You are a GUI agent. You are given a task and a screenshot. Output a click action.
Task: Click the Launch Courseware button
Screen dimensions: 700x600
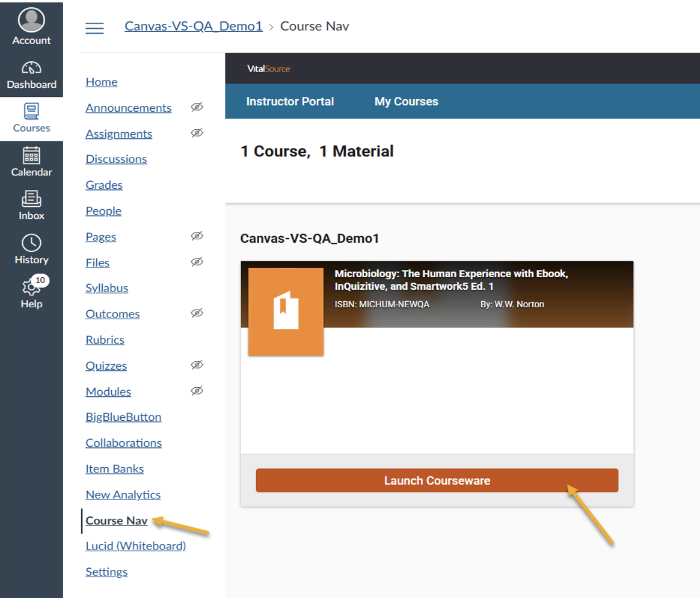coord(437,480)
